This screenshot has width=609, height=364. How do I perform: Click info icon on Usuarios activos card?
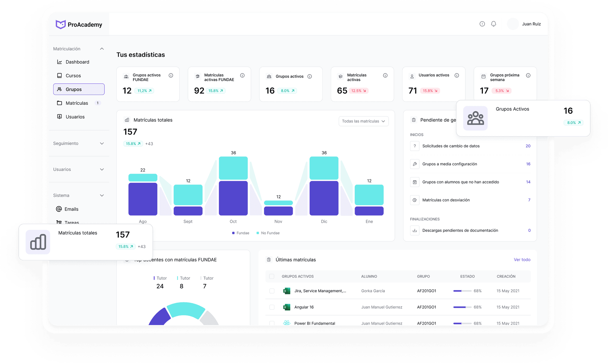click(457, 76)
